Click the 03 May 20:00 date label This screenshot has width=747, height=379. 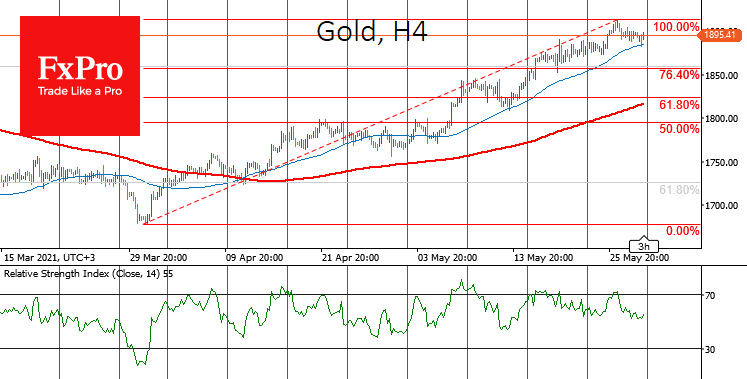446,258
